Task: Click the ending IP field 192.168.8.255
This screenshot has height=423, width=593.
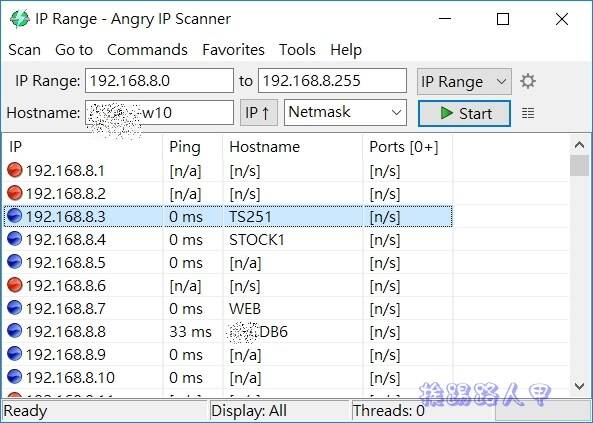Action: point(332,81)
